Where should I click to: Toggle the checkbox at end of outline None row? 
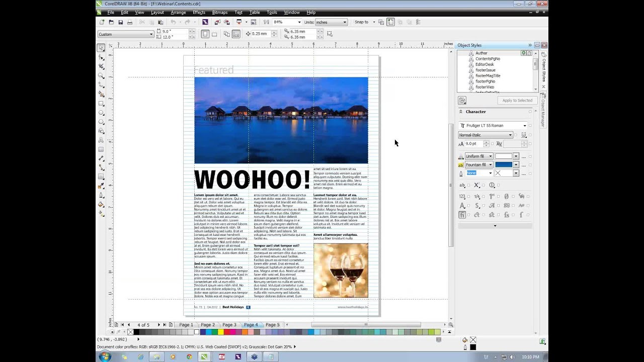530,173
